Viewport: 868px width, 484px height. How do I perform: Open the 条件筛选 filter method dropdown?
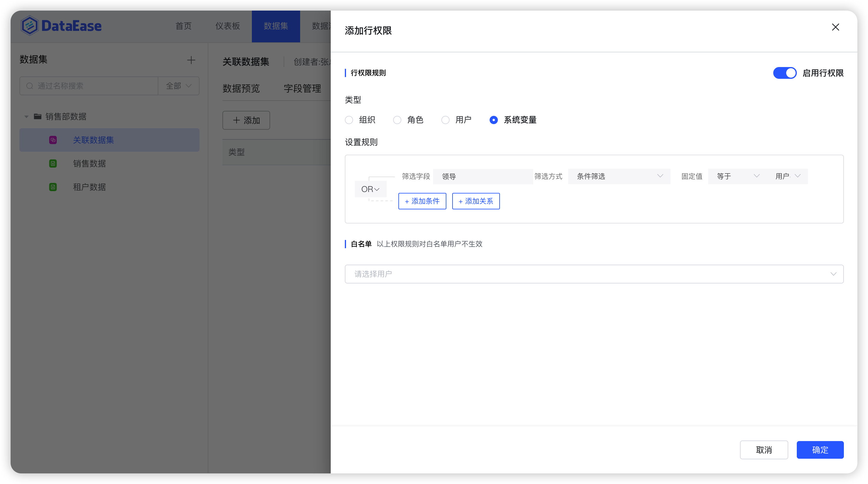point(619,176)
